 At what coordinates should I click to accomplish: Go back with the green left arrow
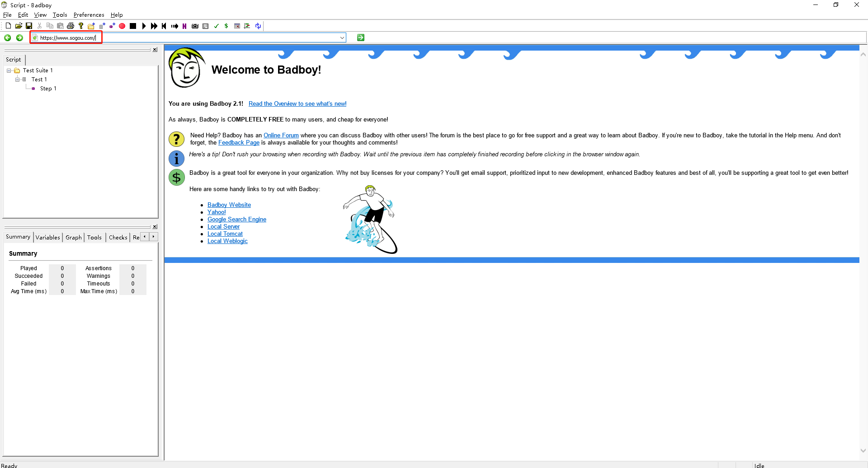tap(8, 37)
